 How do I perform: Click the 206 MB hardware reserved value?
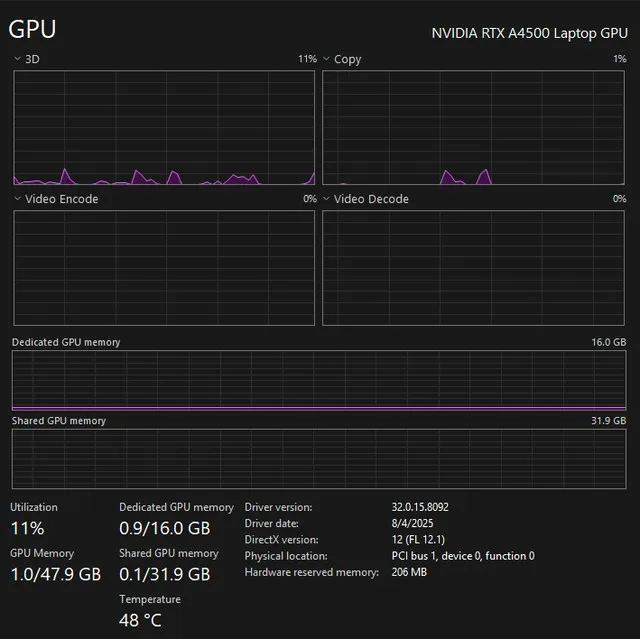pyautogui.click(x=409, y=572)
